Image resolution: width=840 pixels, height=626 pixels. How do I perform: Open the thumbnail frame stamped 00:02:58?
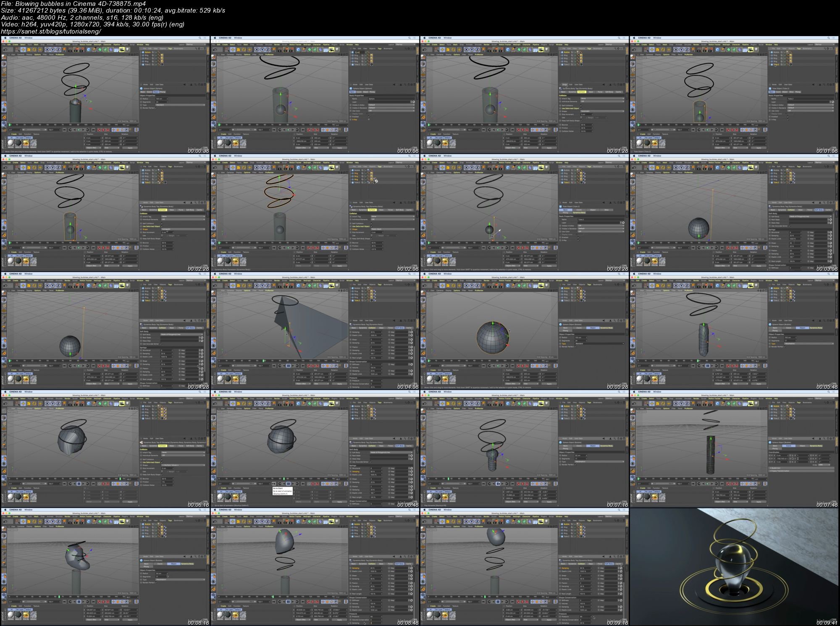click(x=315, y=213)
